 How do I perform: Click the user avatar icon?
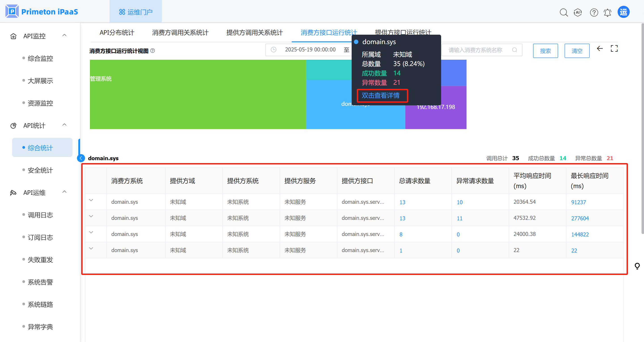[x=623, y=12]
